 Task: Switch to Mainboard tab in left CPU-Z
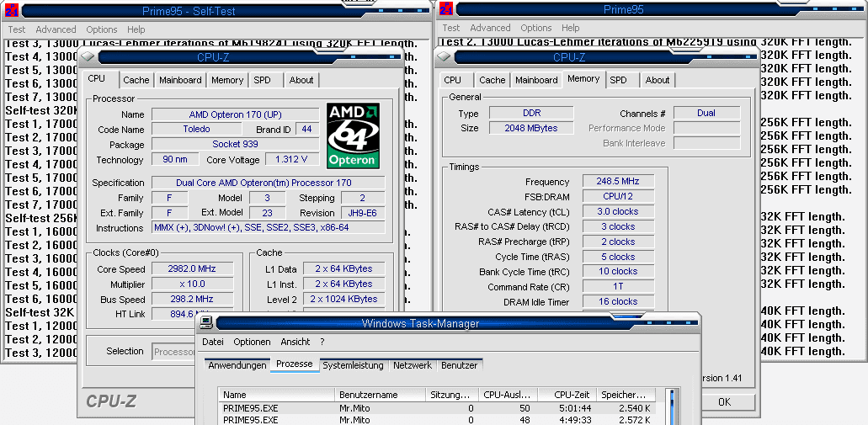click(180, 80)
